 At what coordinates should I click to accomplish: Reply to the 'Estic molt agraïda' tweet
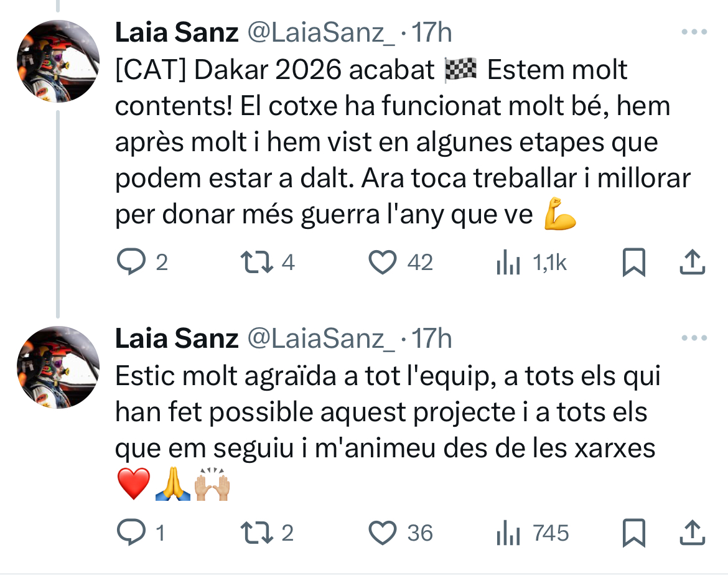pyautogui.click(x=131, y=533)
